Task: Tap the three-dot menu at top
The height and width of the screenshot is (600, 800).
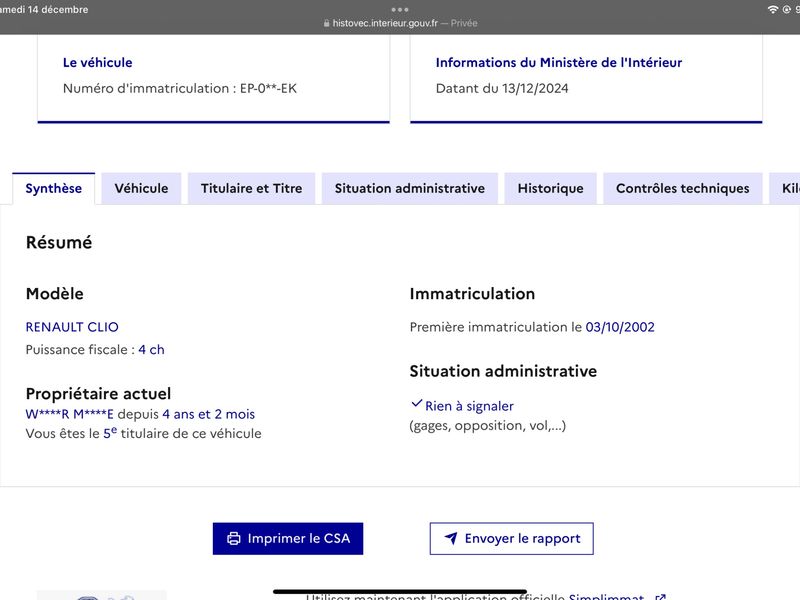Action: 400,9
